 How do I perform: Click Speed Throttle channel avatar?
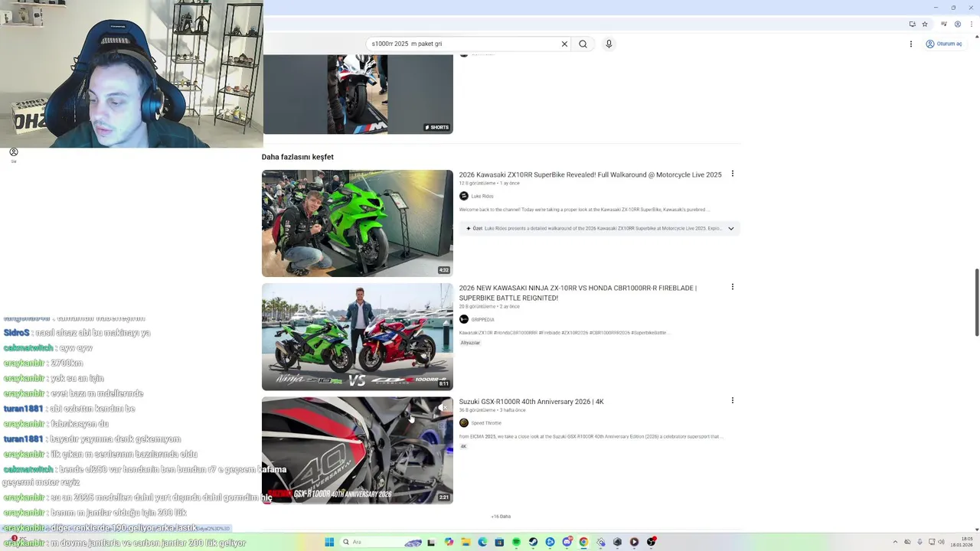[x=463, y=422]
